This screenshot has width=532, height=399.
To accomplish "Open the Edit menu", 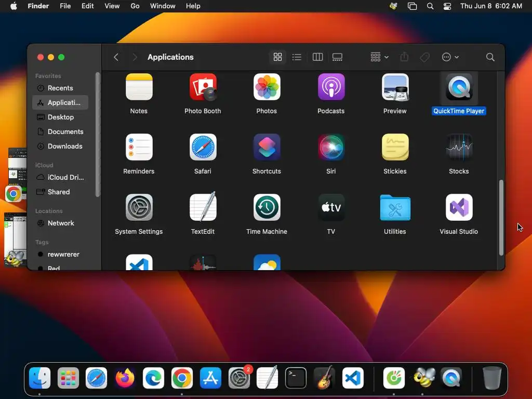I will point(87,6).
